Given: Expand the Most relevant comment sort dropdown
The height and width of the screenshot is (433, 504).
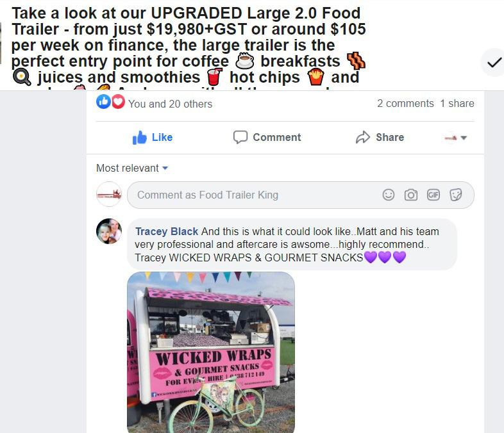Looking at the screenshot, I should 132,168.
